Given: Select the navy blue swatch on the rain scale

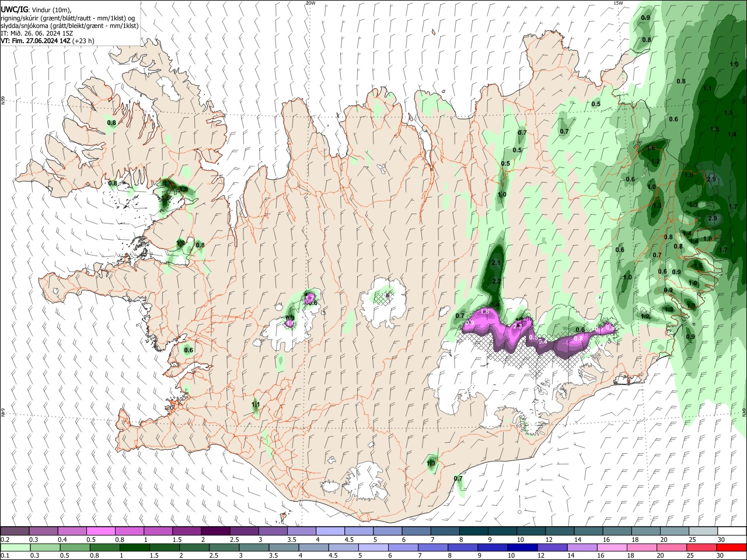Looking at the screenshot, I should coord(521,547).
